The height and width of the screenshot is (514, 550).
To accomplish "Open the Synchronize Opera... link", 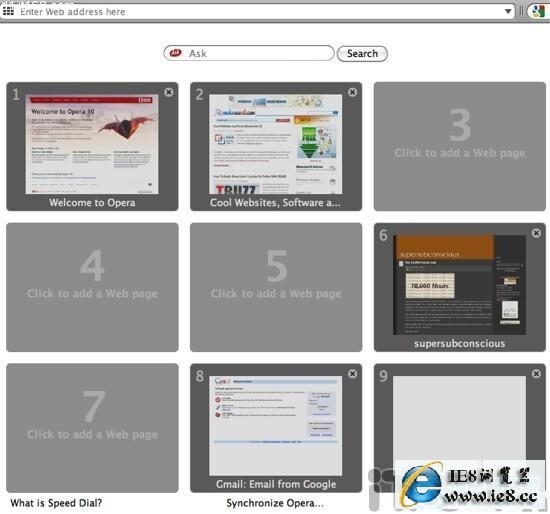I will tap(275, 503).
